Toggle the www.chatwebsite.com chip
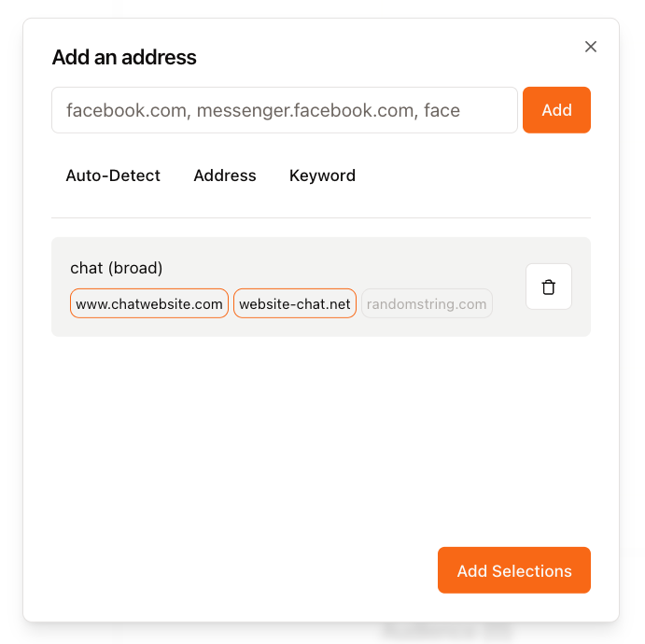645x644 pixels. pos(149,304)
